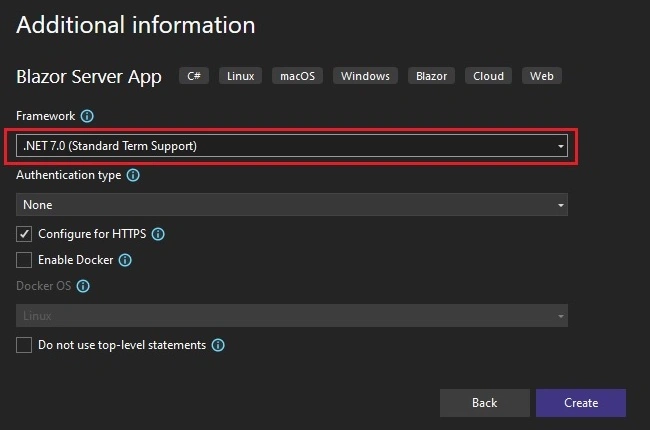This screenshot has width=650, height=430.
Task: Click the Enable Docker label
Action: click(75, 260)
